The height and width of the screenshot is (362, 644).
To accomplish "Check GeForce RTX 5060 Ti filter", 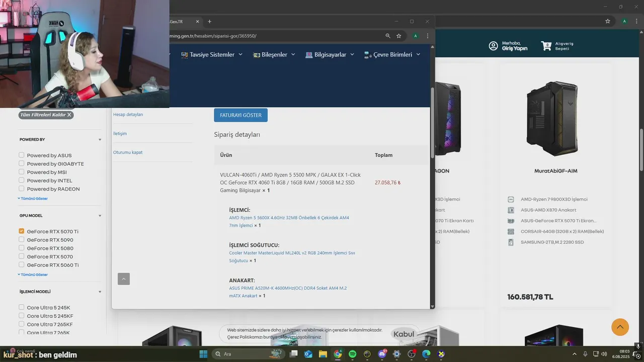I will tap(22, 264).
